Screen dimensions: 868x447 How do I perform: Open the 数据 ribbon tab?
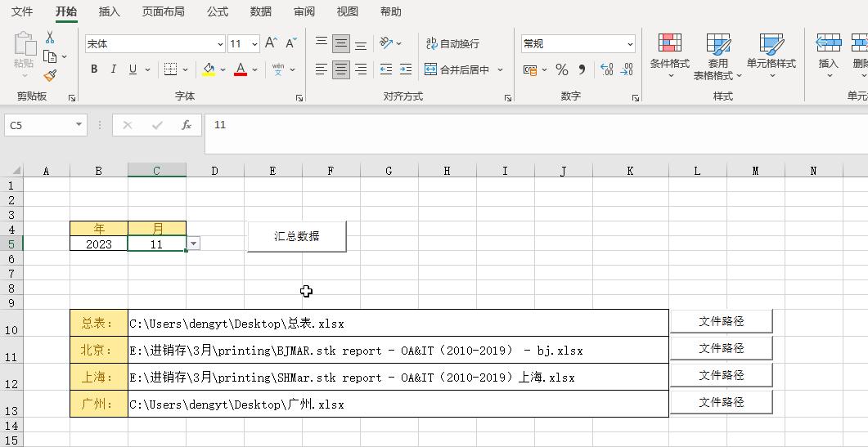[261, 11]
